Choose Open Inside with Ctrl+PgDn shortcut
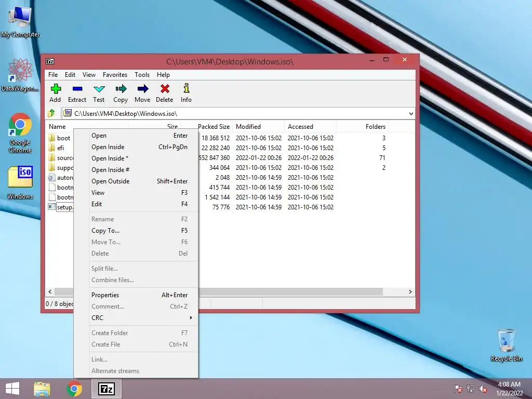532x399 pixels. (x=144, y=147)
